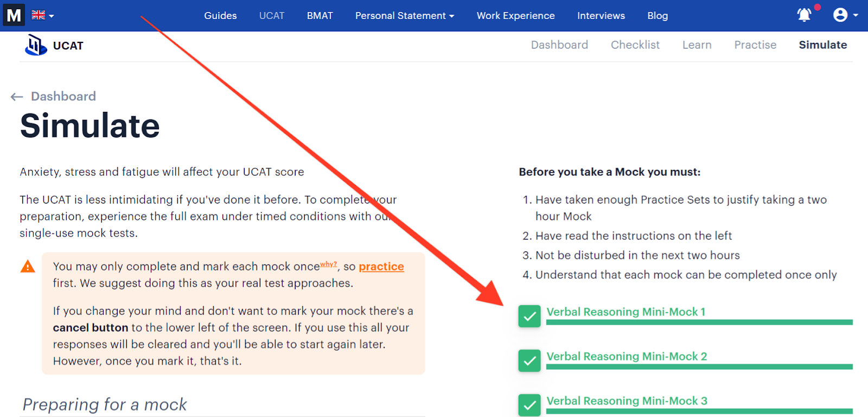Switch to the Learn tab
Image resolution: width=868 pixels, height=417 pixels.
pyautogui.click(x=697, y=45)
